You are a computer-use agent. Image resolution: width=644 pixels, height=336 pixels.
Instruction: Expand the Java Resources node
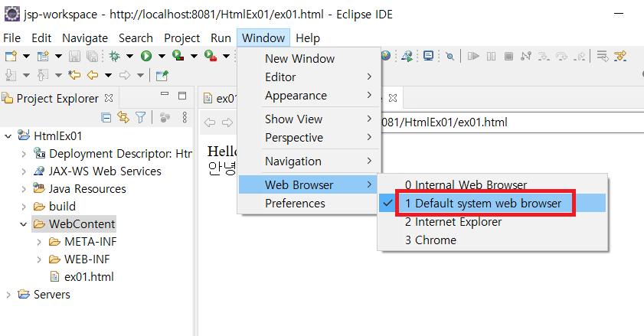tap(24, 189)
